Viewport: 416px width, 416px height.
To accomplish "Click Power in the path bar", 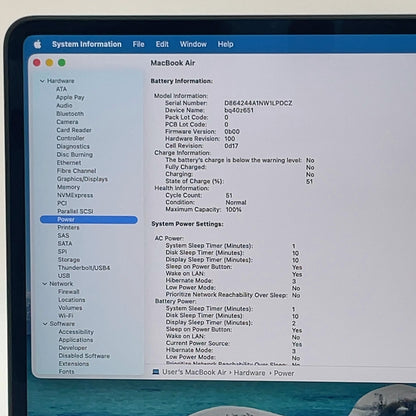I will 284,373.
